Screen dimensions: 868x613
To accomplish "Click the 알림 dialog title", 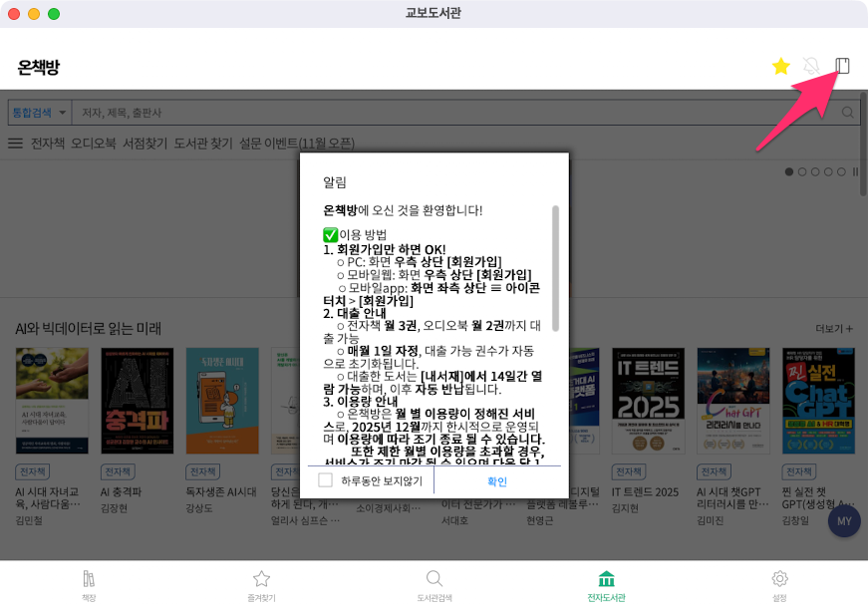I will point(335,182).
